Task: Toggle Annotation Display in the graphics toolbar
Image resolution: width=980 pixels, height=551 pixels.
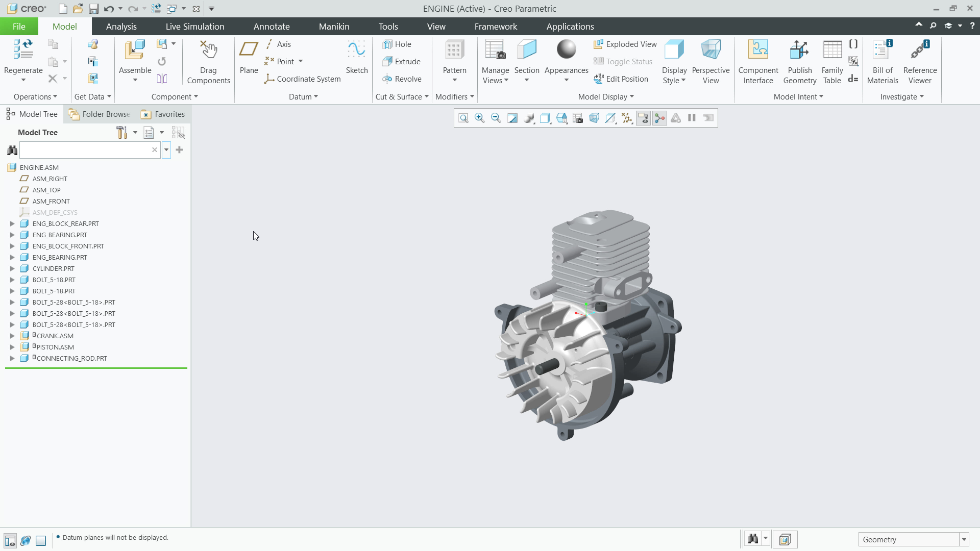Action: tap(643, 118)
